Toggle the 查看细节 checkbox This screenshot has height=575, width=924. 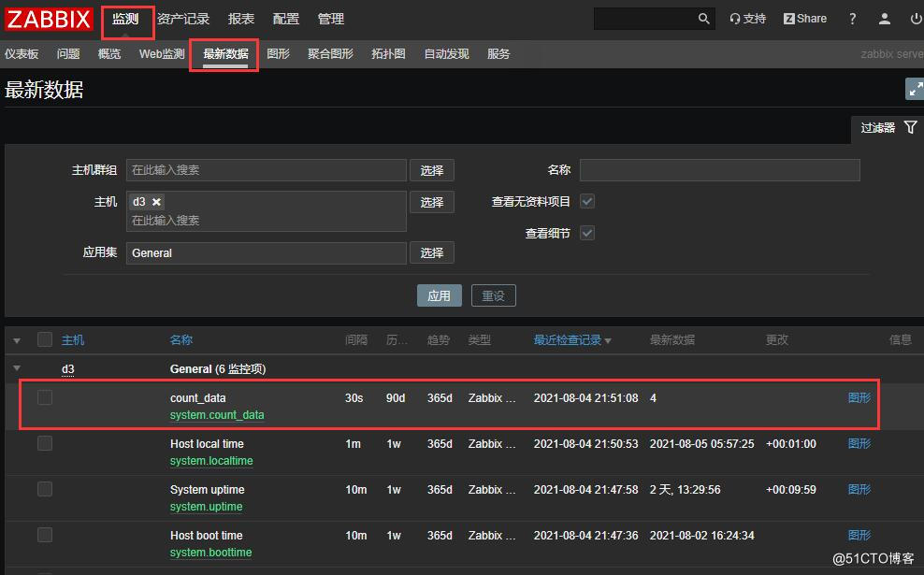point(587,233)
